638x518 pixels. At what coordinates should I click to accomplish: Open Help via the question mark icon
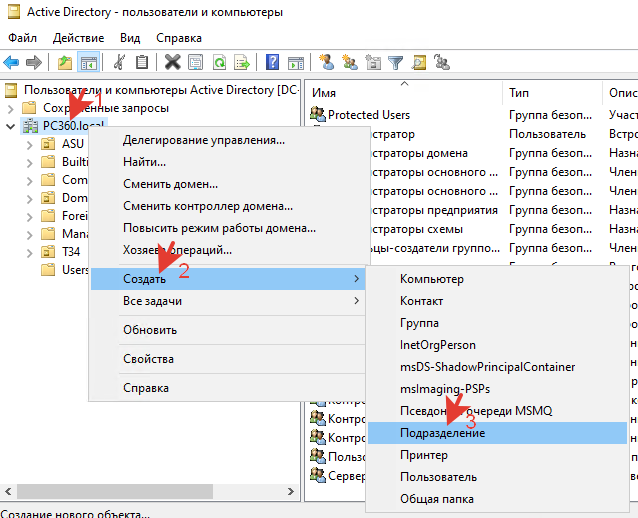tap(272, 62)
